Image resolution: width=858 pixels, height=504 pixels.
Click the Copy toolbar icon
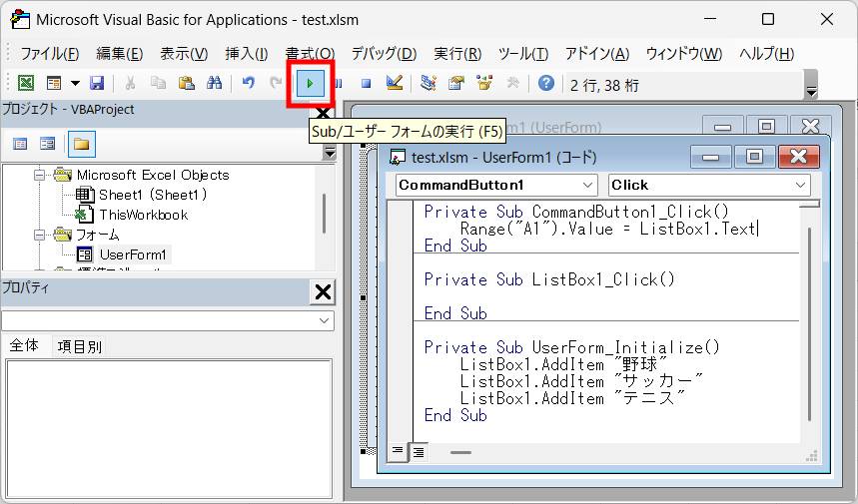pyautogui.click(x=158, y=83)
